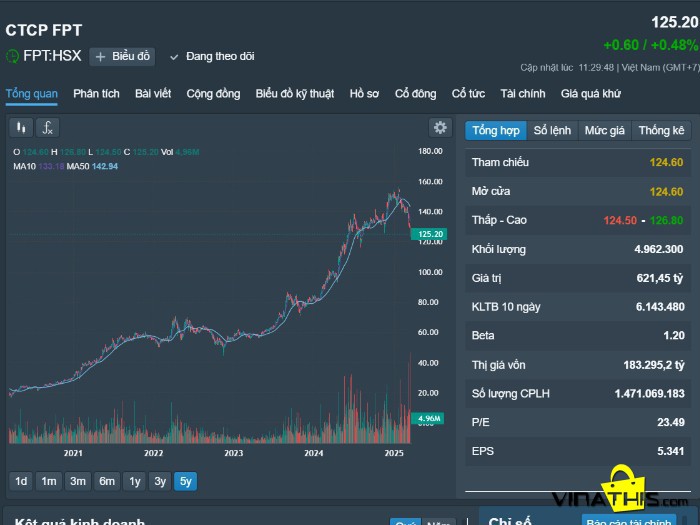Open the Hồ sơ tab

pos(364,94)
